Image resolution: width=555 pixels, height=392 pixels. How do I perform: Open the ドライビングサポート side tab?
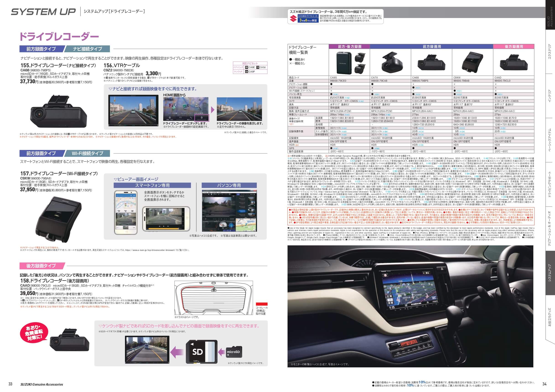550,185
